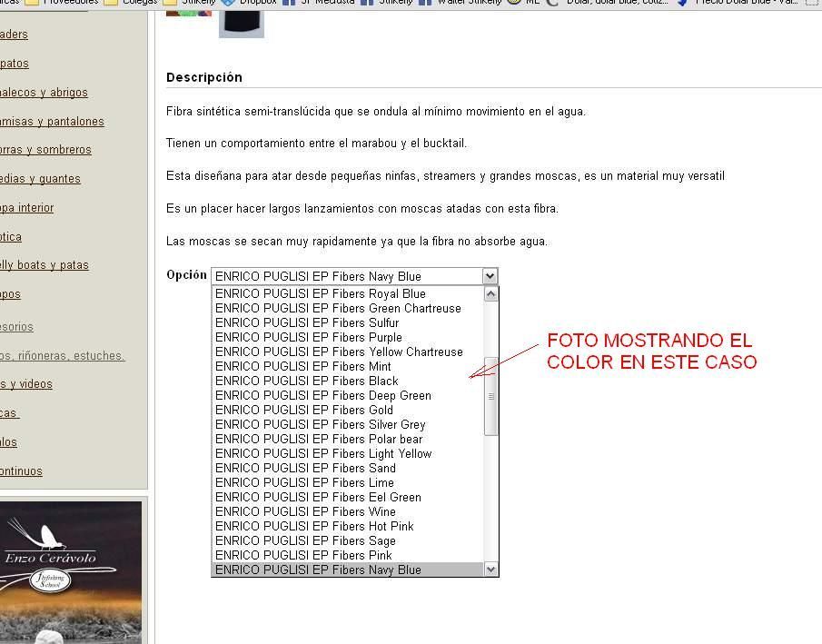The height and width of the screenshot is (644, 822).
Task: Choose EP Fibers Hot Pink option
Action: point(348,526)
